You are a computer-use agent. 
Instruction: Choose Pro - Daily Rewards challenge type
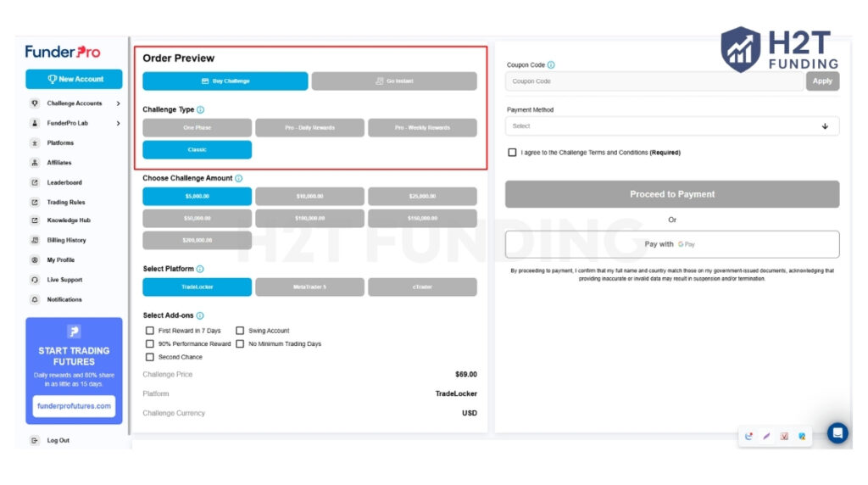[x=309, y=127]
